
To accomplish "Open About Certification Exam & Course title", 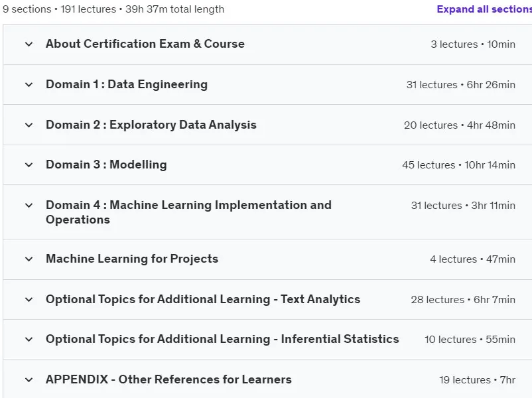I will 145,44.
